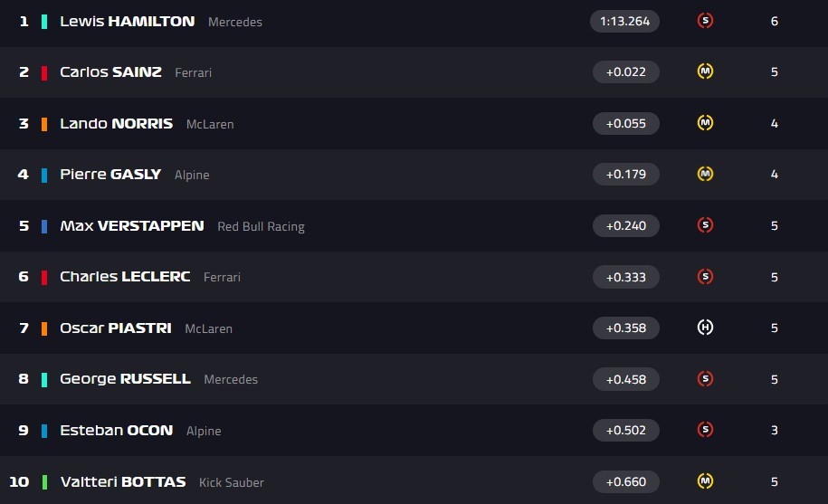This screenshot has width=828, height=504.
Task: Open Lewis Hamilton's driver name
Action: (x=127, y=21)
